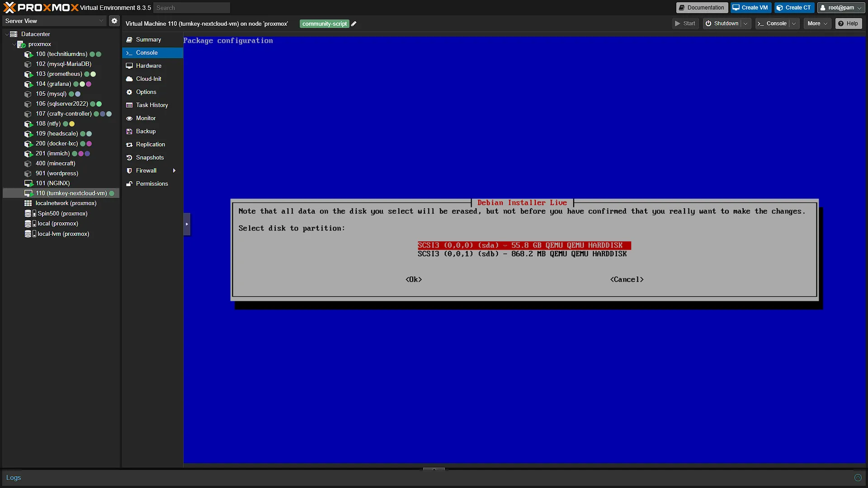The width and height of the screenshot is (868, 488).
Task: Open the Monitor eye icon entry
Action: point(129,118)
